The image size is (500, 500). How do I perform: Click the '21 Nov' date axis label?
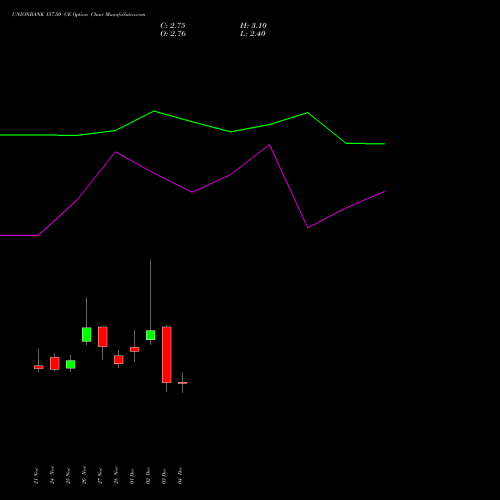(36, 476)
